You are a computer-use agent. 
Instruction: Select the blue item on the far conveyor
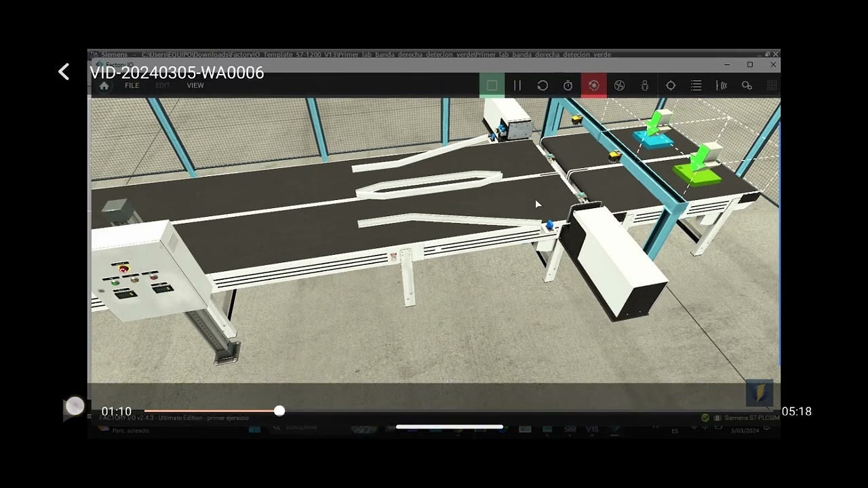tap(654, 138)
